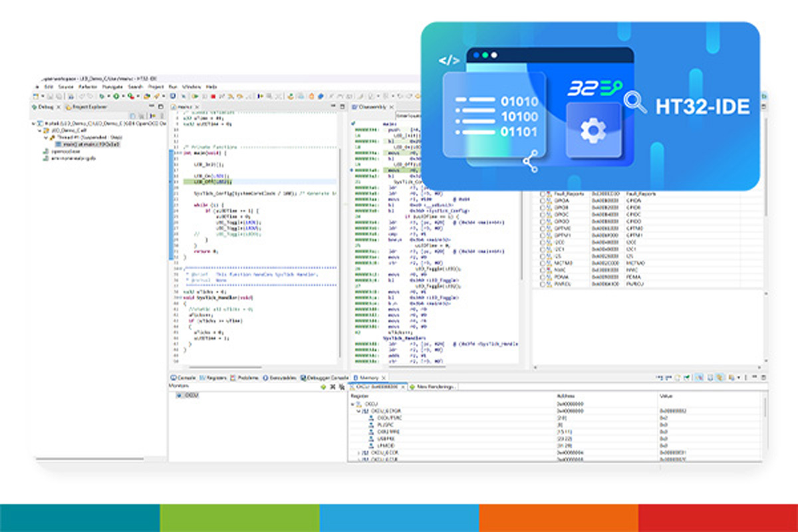Click the green Run launch icon

pyautogui.click(x=116, y=96)
